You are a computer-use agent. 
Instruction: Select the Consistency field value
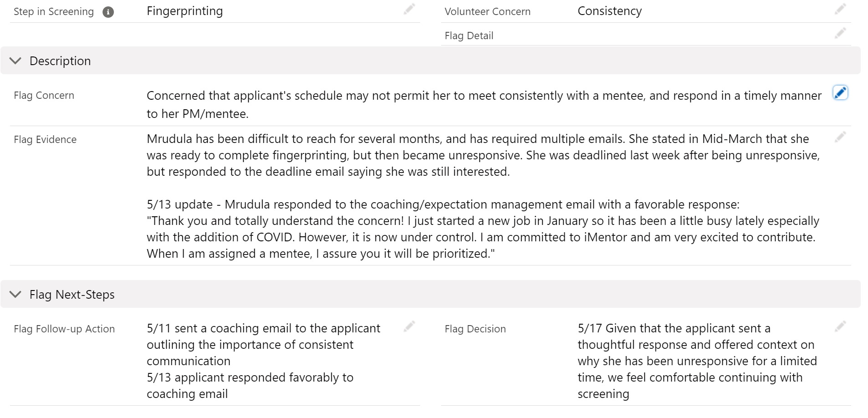609,11
